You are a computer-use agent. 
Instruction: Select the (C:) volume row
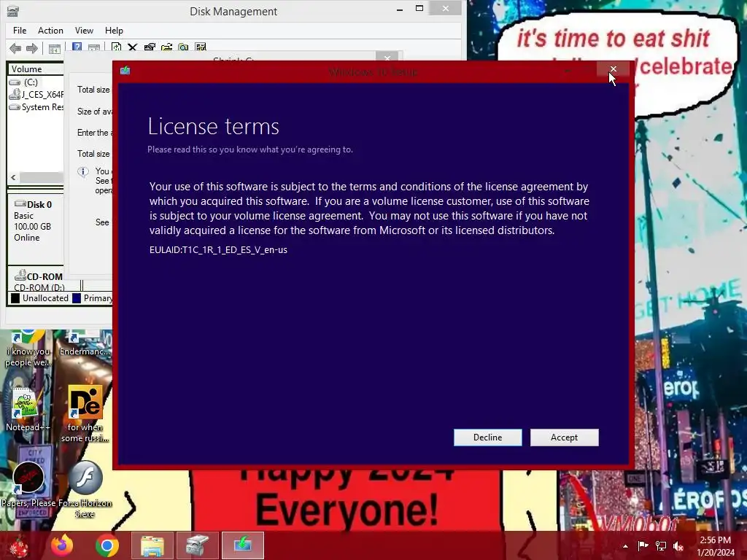[x=36, y=82]
